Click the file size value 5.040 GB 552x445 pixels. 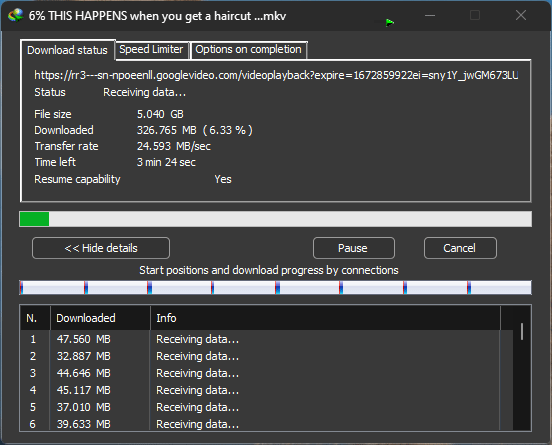(160, 114)
